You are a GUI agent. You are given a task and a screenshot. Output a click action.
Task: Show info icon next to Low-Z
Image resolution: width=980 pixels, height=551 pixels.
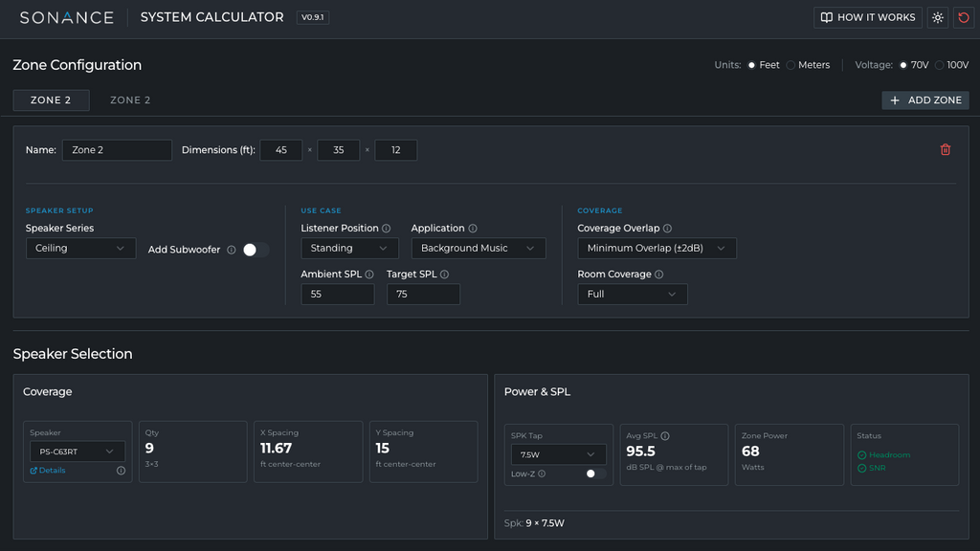[542, 474]
